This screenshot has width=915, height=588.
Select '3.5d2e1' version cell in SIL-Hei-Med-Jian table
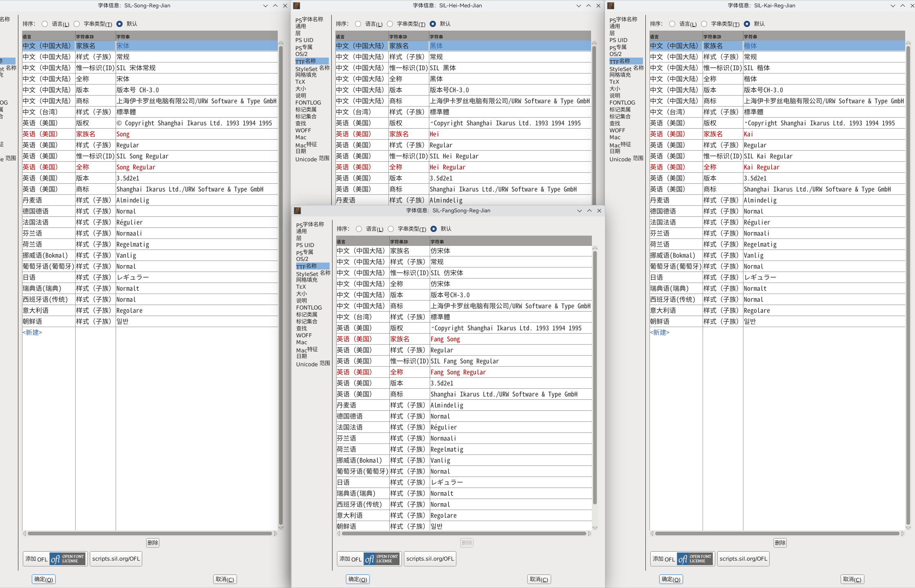(510, 178)
